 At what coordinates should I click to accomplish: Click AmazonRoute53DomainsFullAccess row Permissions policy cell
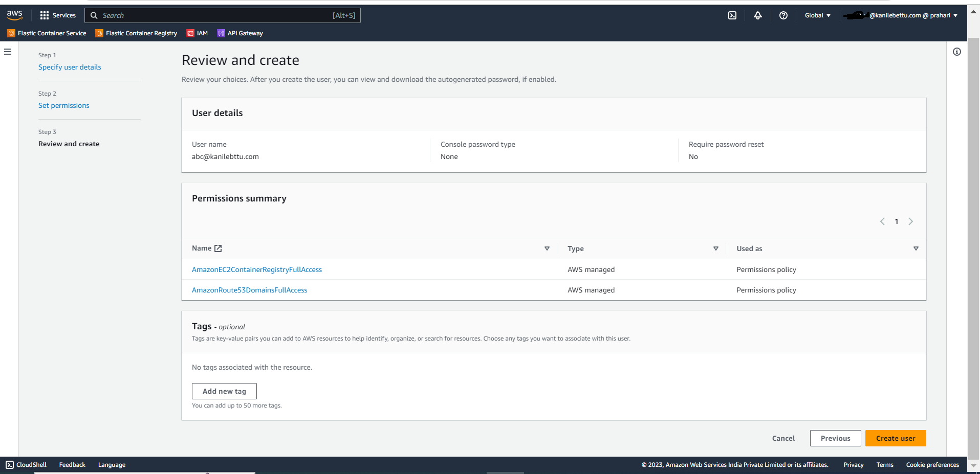pyautogui.click(x=766, y=290)
